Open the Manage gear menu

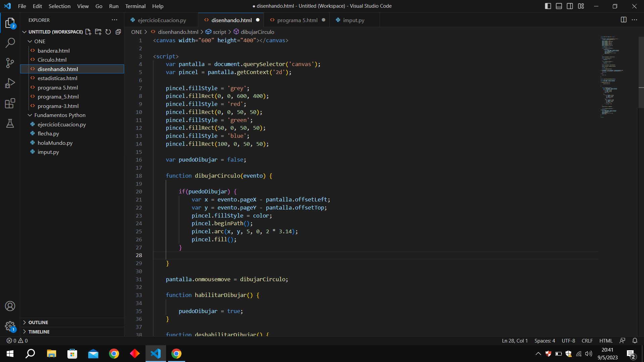pos(10,326)
